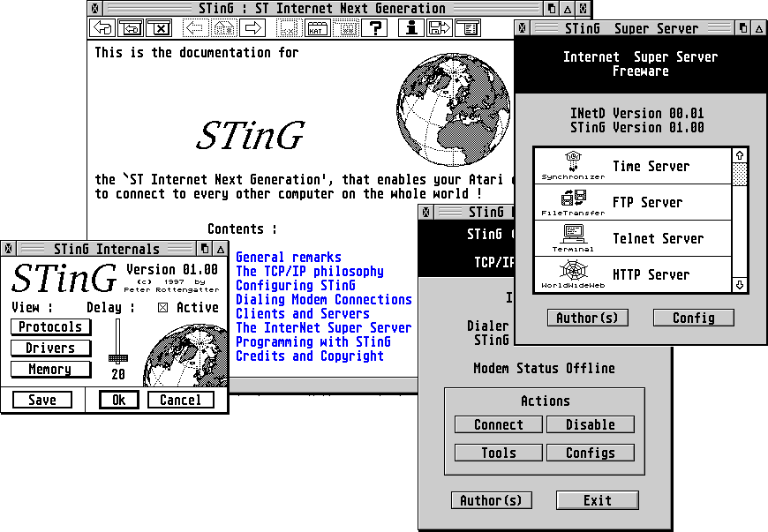
Task: Click Save in STinG Internals
Action: point(42,400)
